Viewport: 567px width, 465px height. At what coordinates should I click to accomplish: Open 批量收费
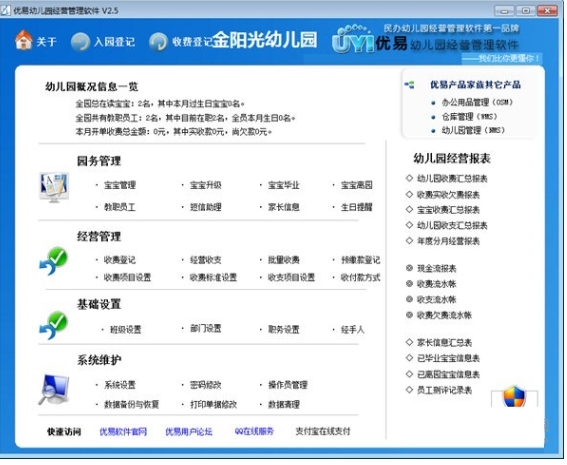[x=284, y=260]
